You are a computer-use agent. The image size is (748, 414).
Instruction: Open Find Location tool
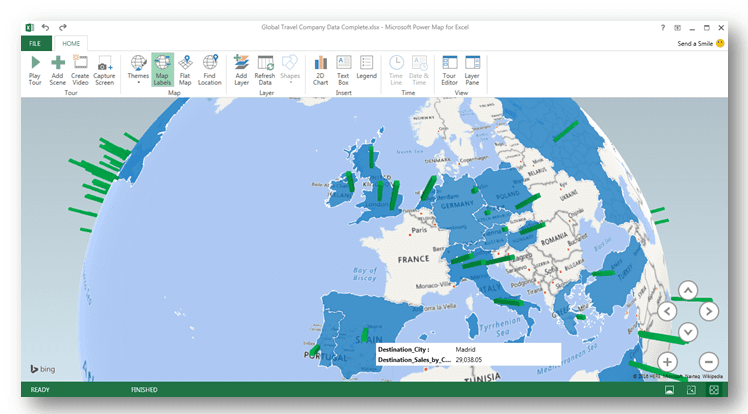click(x=209, y=71)
